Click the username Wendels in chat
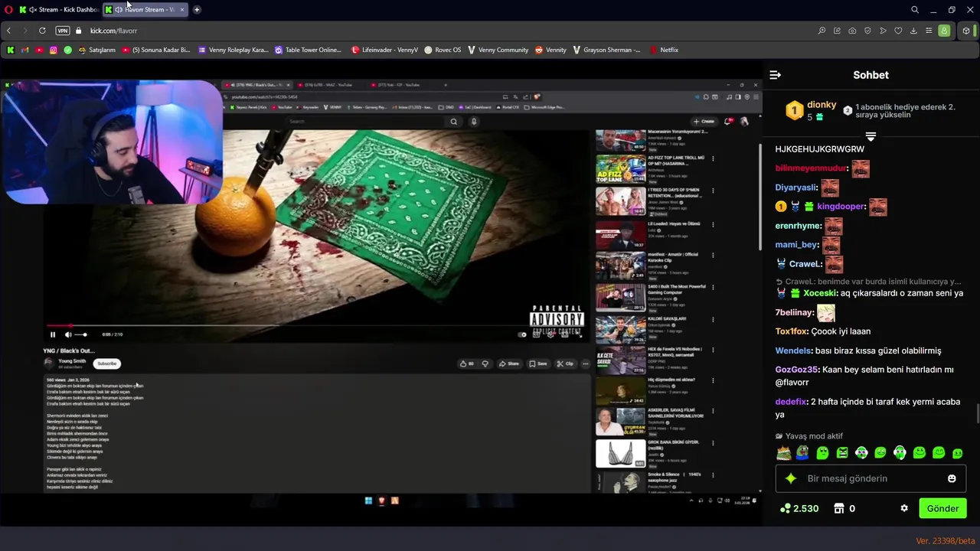The image size is (980, 551). point(793,350)
